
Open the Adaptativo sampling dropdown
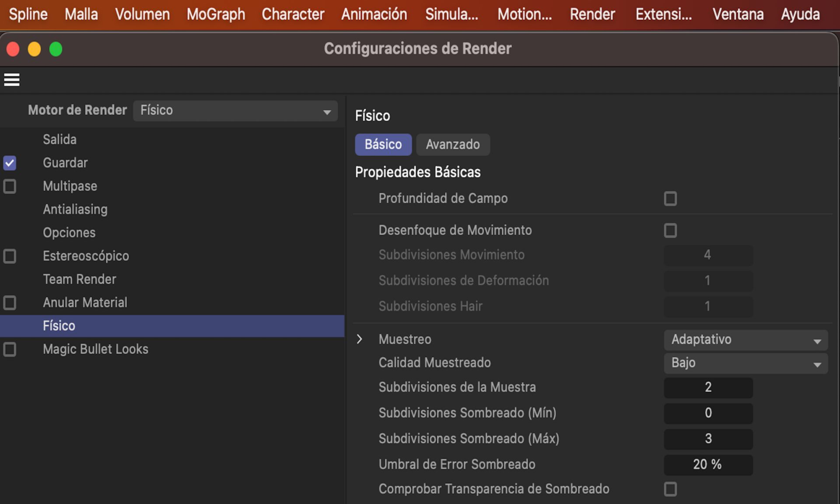(745, 340)
